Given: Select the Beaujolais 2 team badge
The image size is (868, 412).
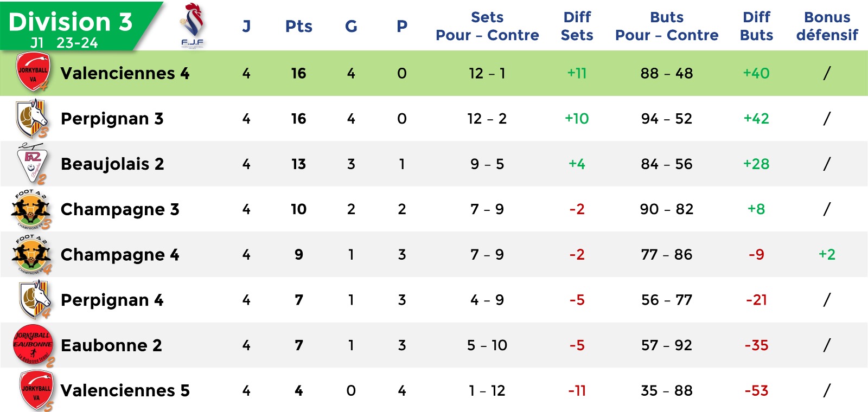Looking at the screenshot, I should click(32, 164).
